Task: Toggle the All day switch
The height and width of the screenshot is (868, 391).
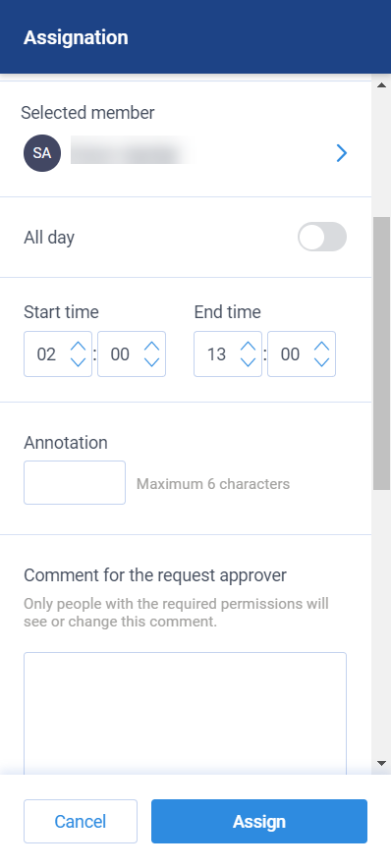Action: pyautogui.click(x=322, y=237)
